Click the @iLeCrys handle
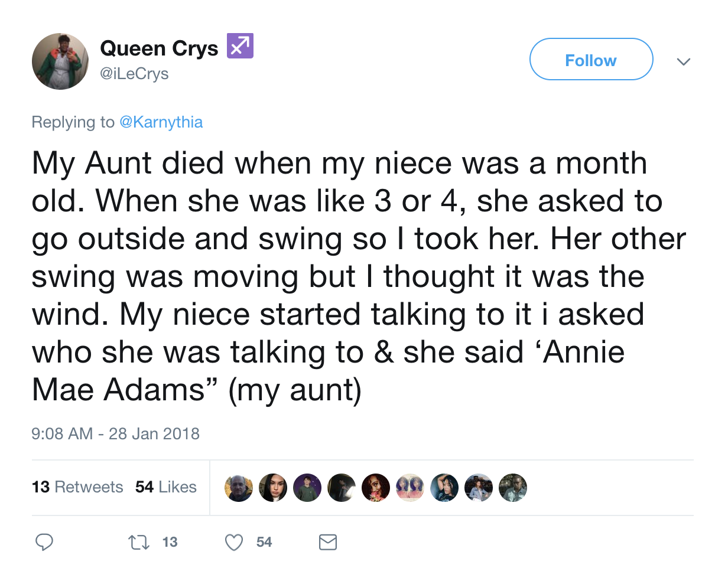This screenshot has height=581, width=728. tap(134, 74)
